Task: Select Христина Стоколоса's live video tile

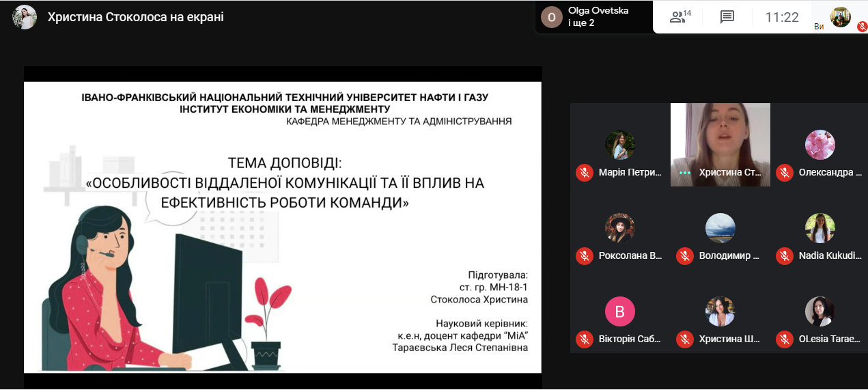Action: 720,137
